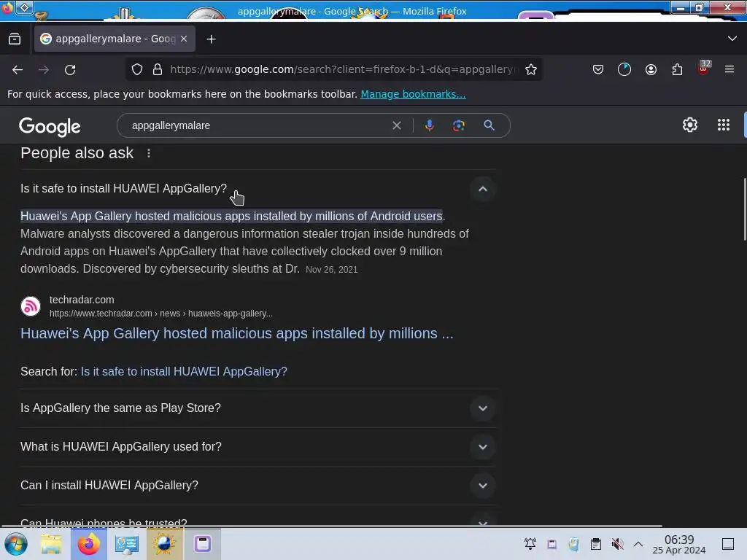Open the list all tabs chevron
Image resolution: width=747 pixels, height=560 pixels.
coord(732,39)
